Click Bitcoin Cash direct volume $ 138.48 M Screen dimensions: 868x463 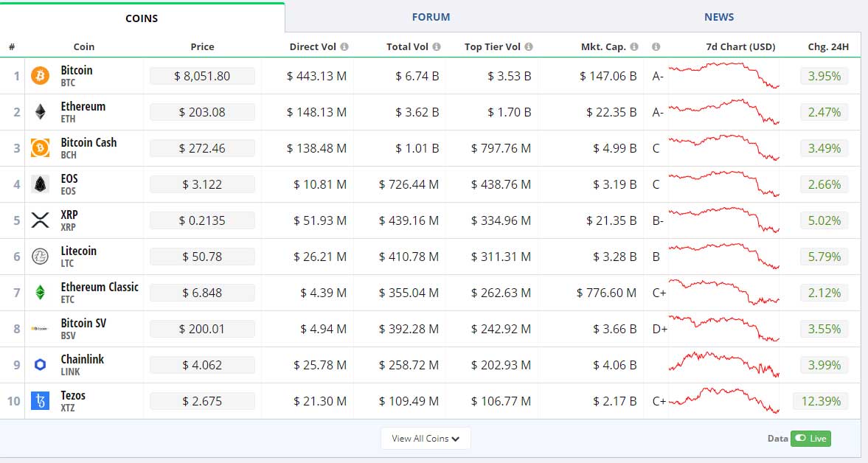[316, 148]
